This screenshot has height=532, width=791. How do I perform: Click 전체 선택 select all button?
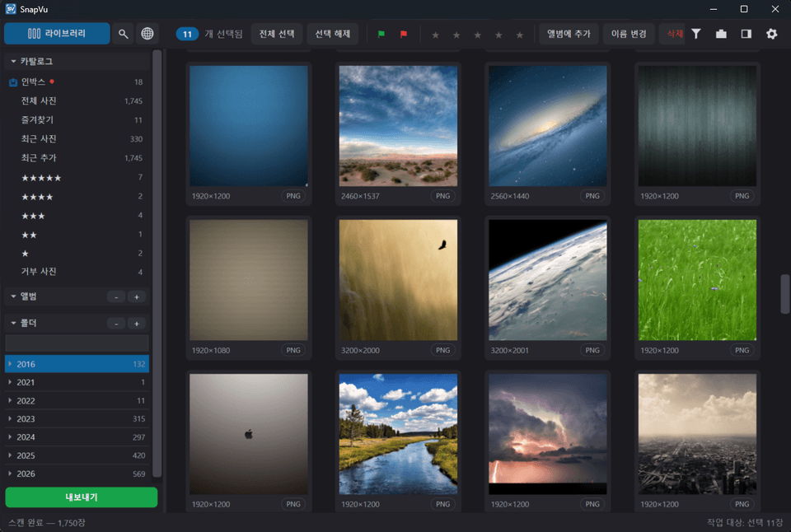coord(277,34)
